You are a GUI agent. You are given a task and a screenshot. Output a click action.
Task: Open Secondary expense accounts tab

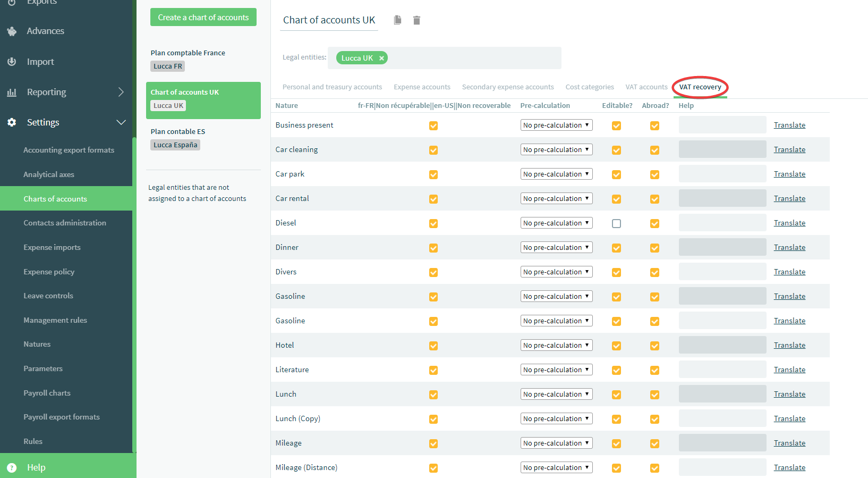coord(508,87)
